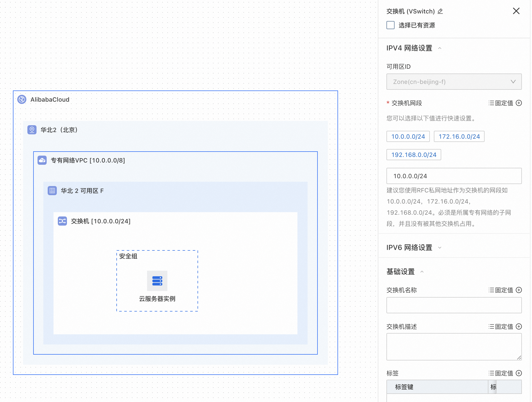Click the 专有网络VPC [10.0.0.0/8] label

(88, 160)
